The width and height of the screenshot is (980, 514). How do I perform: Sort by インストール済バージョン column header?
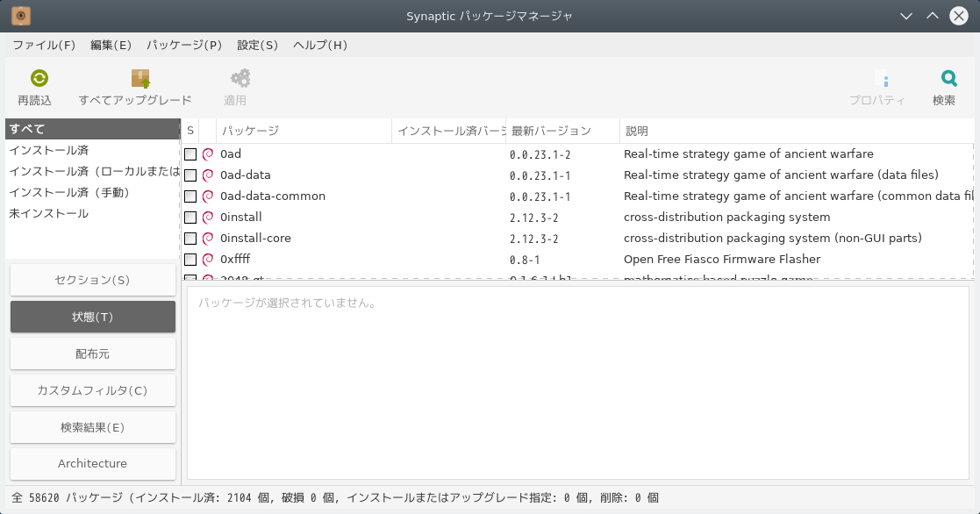point(449,131)
